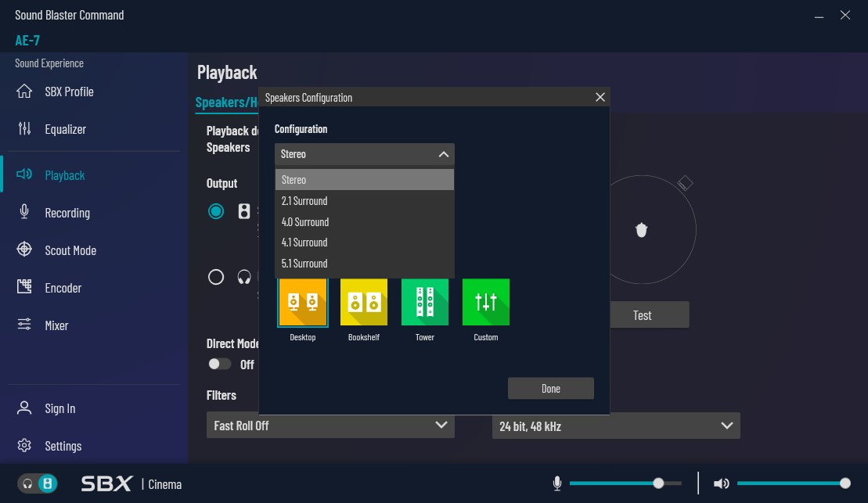Adjust the speaker volume slider

click(x=794, y=483)
